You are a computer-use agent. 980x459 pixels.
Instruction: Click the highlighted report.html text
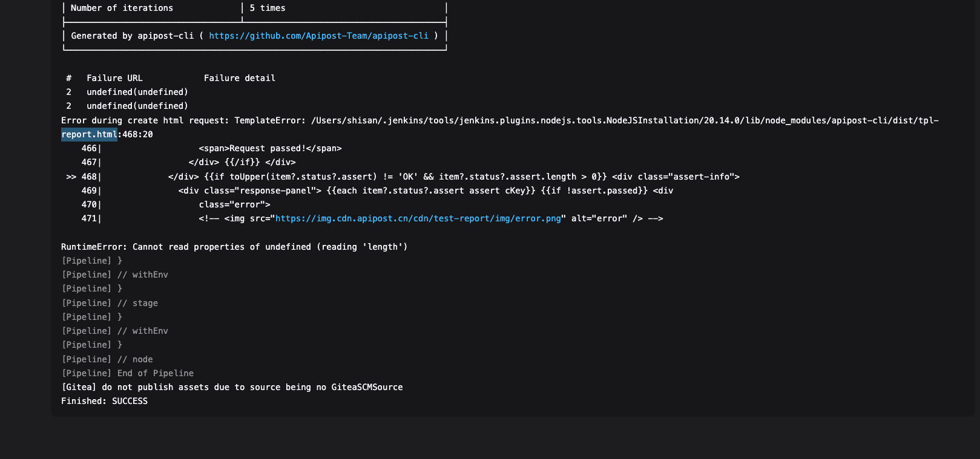point(89,134)
